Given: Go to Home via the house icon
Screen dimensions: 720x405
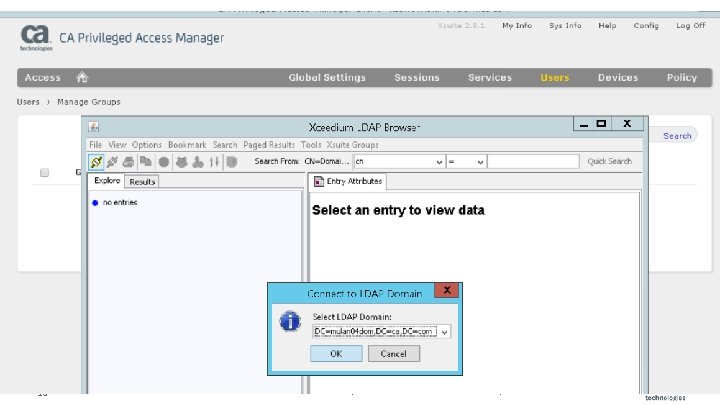Looking at the screenshot, I should pyautogui.click(x=82, y=77).
